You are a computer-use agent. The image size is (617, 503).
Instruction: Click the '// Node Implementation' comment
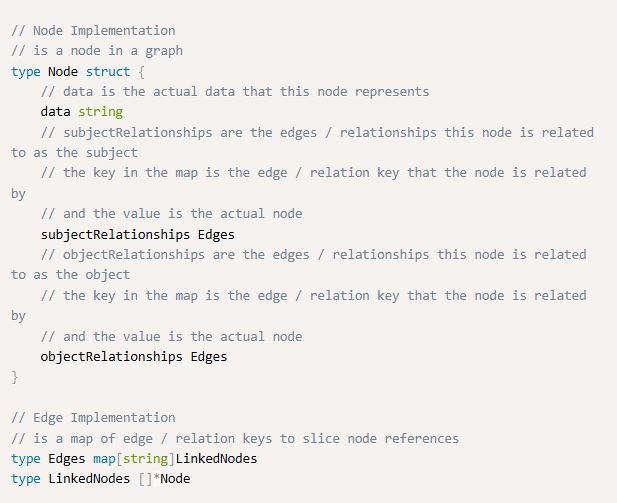[93, 30]
